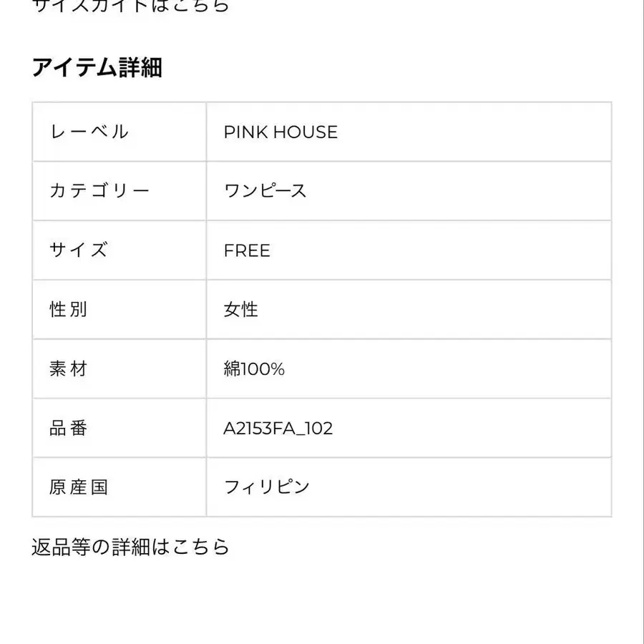
Task: Click empty space right of アイテム詳細 heading
Action: pyautogui.click(x=394, y=67)
